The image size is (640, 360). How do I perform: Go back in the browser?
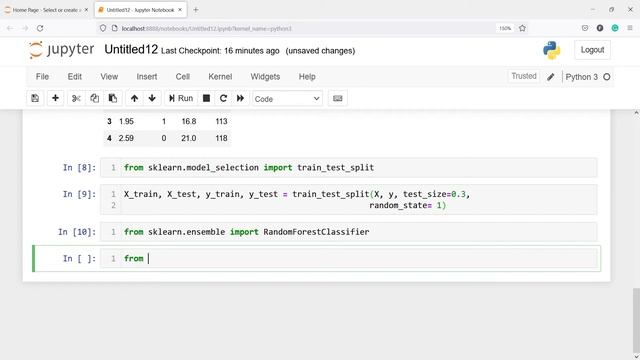[10, 28]
